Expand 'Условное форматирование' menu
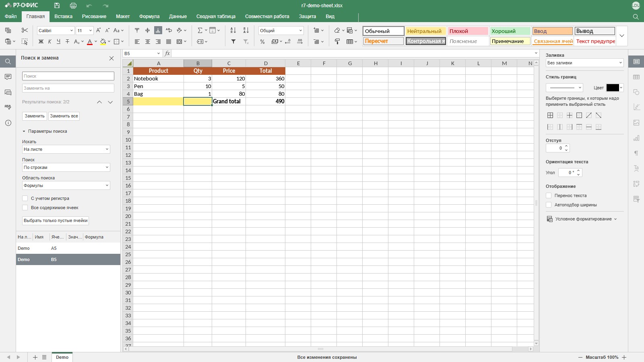Image resolution: width=644 pixels, height=362 pixels. click(582, 219)
